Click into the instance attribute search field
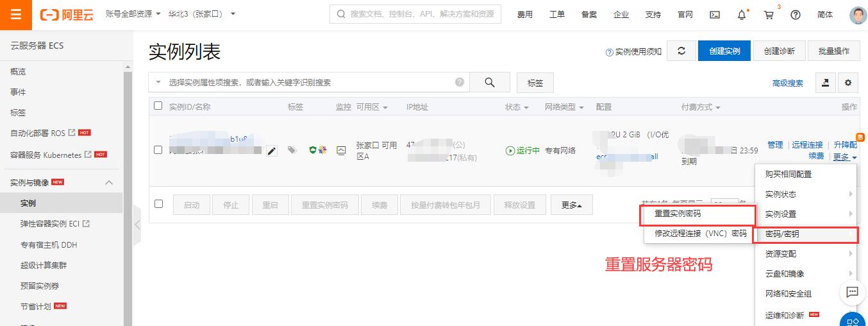Image resolution: width=868 pixels, height=326 pixels. (310, 82)
